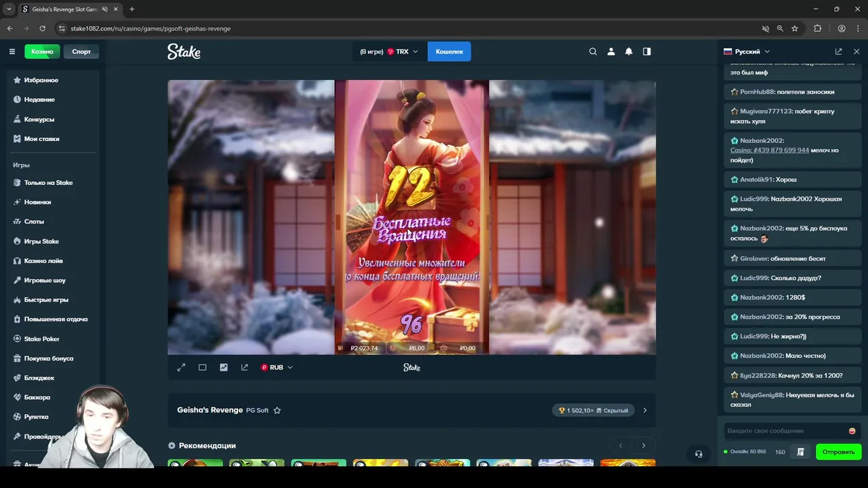Go to previous recommendations

click(x=620, y=445)
